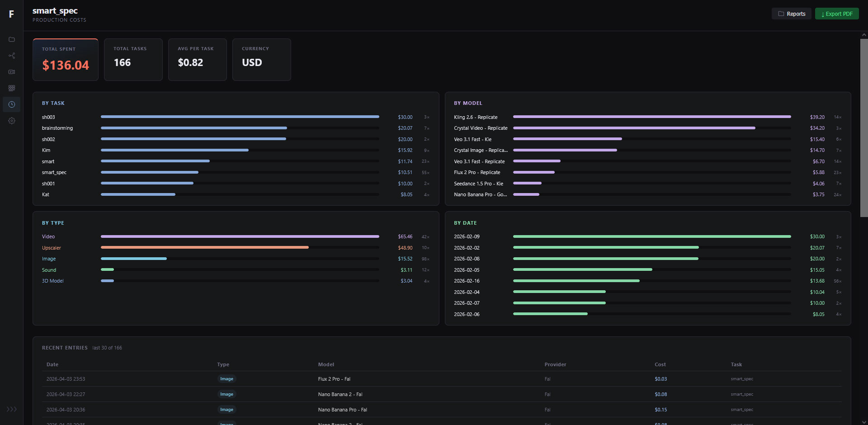Click the scrollbar up arrow
Image resolution: width=868 pixels, height=425 pixels.
pyautogui.click(x=864, y=35)
